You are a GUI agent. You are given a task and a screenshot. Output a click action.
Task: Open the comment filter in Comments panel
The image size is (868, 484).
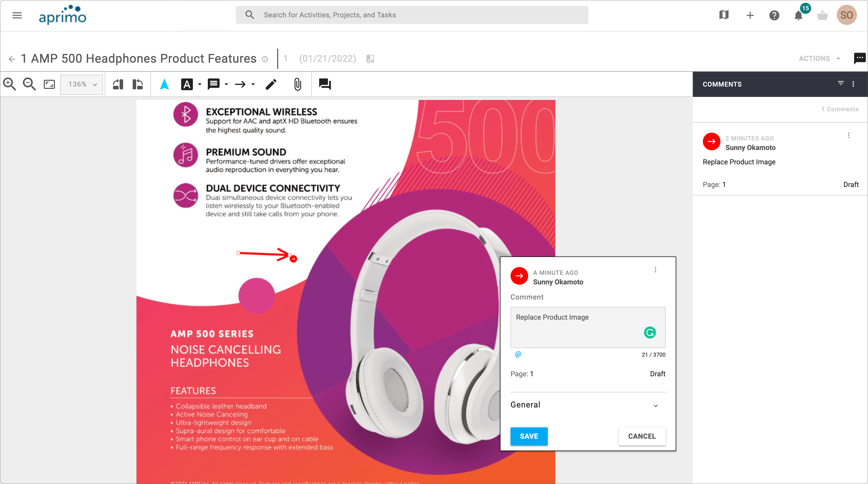tap(840, 84)
